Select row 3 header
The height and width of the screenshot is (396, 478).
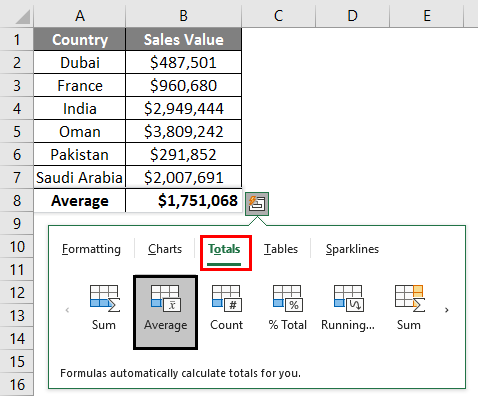(x=17, y=85)
